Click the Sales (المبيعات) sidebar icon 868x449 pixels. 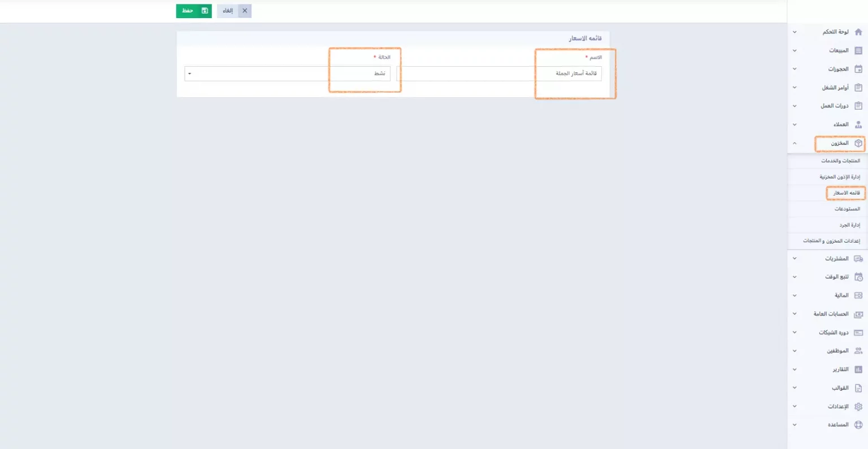[858, 51]
